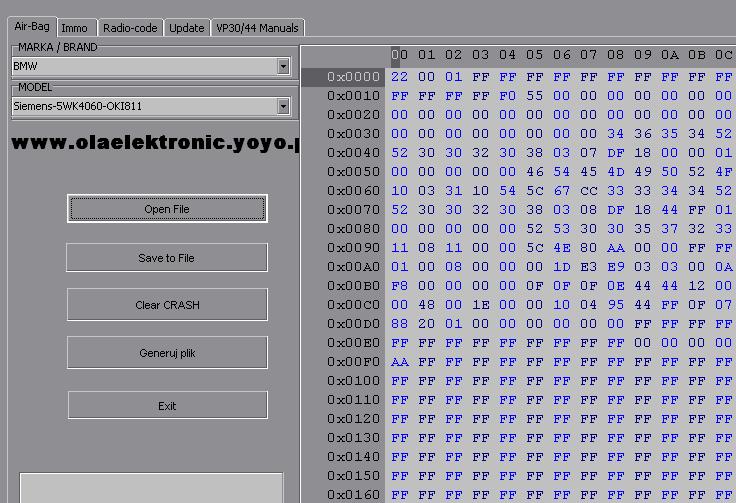Image resolution: width=736 pixels, height=503 pixels.
Task: Select the 0x0020 row address
Action: coord(353,114)
